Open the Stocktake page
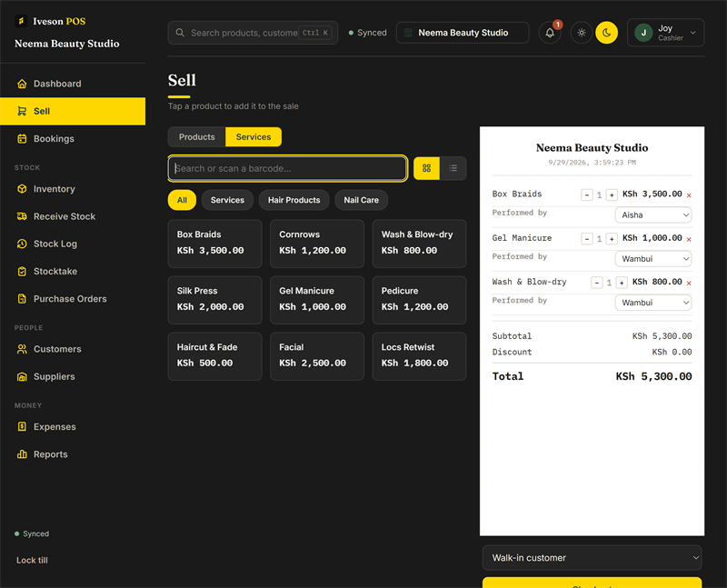 (x=73, y=271)
